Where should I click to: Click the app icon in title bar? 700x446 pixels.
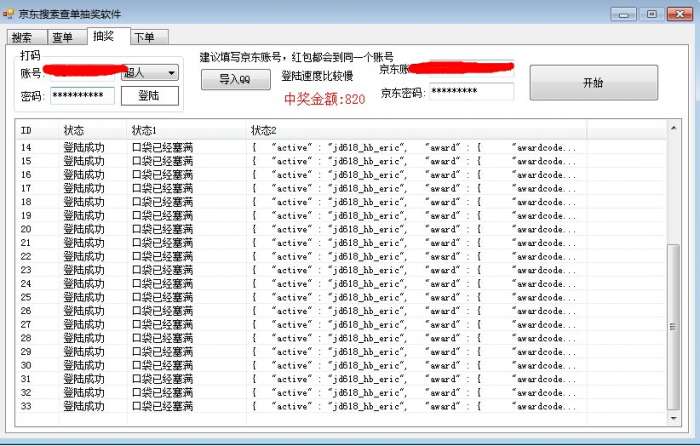click(x=8, y=14)
